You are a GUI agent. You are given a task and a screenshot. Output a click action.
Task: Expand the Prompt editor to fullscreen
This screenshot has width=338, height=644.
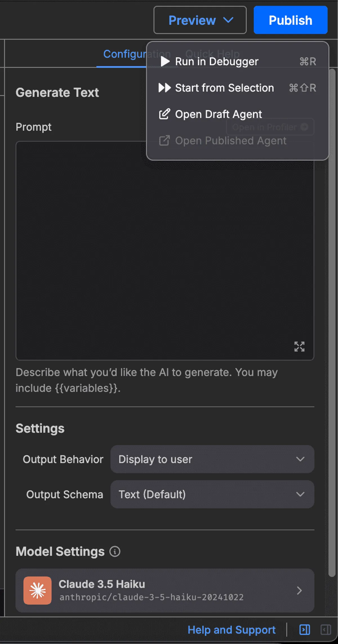click(299, 347)
